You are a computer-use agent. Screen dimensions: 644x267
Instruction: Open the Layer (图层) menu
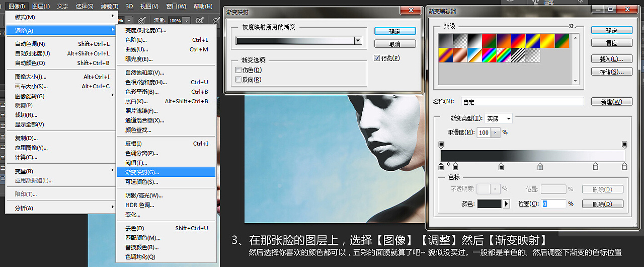[x=41, y=6]
